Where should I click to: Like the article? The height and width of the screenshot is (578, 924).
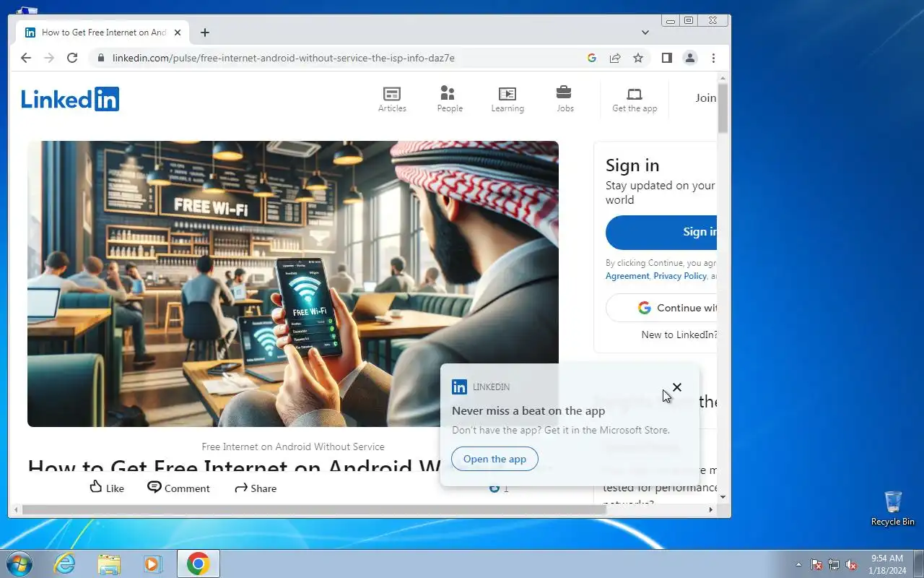click(x=107, y=488)
